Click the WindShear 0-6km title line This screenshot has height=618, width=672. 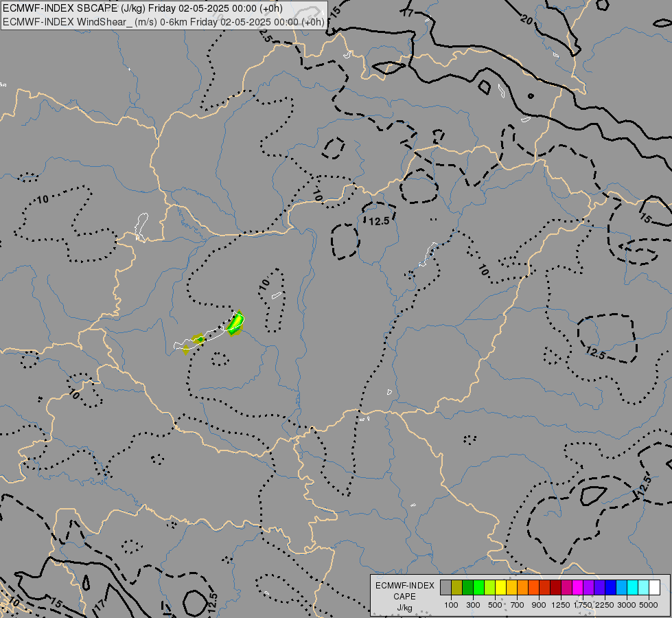coord(163,22)
